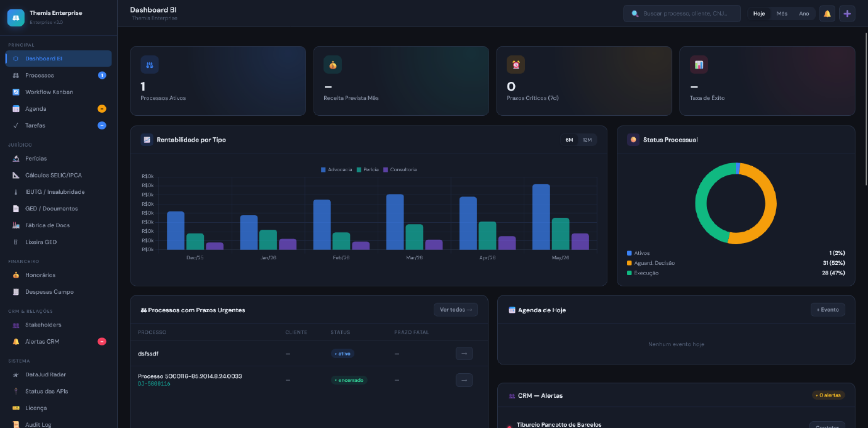Open the Stakeholders page
Image resolution: width=868 pixels, height=428 pixels.
pyautogui.click(x=59, y=325)
